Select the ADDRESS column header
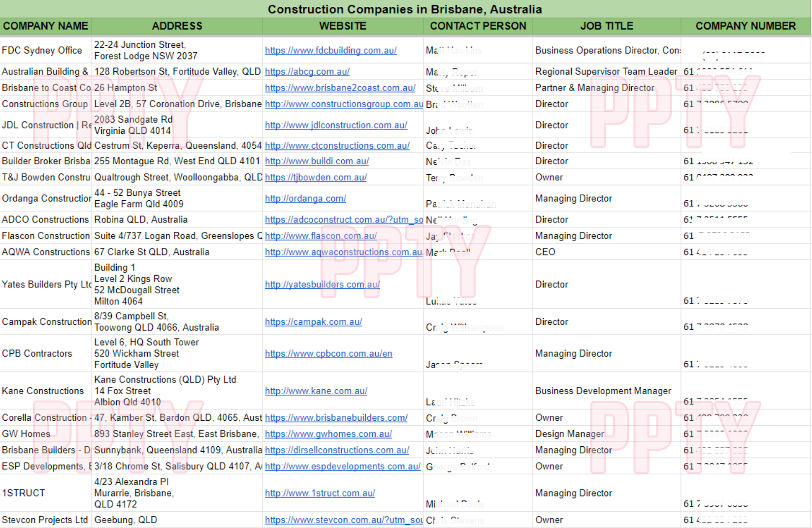The height and width of the screenshot is (528, 812). pos(177,26)
